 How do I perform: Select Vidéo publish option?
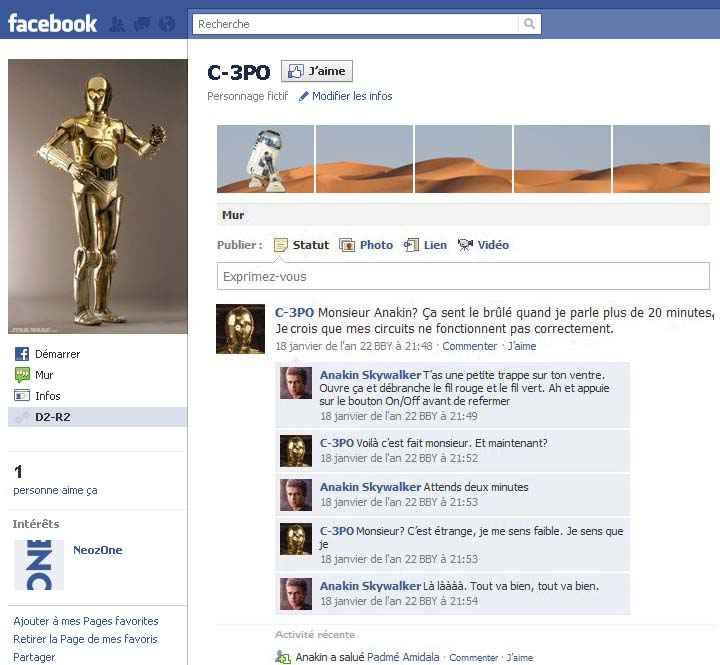pyautogui.click(x=493, y=245)
